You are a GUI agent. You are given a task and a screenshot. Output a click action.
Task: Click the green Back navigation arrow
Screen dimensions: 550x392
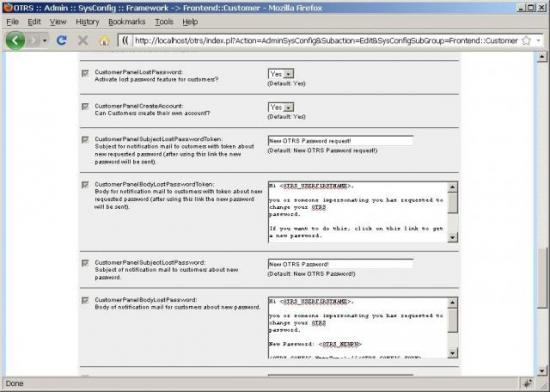tap(15, 40)
